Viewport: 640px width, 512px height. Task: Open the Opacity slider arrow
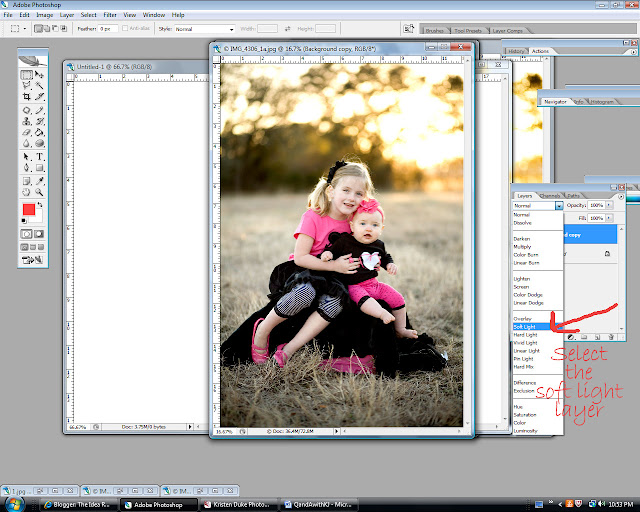(x=609, y=205)
